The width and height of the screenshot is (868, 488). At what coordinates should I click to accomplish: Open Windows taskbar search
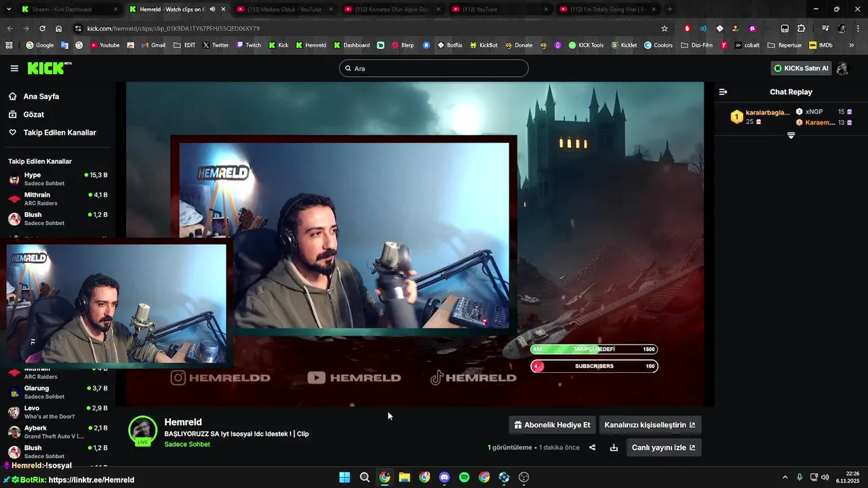364,477
